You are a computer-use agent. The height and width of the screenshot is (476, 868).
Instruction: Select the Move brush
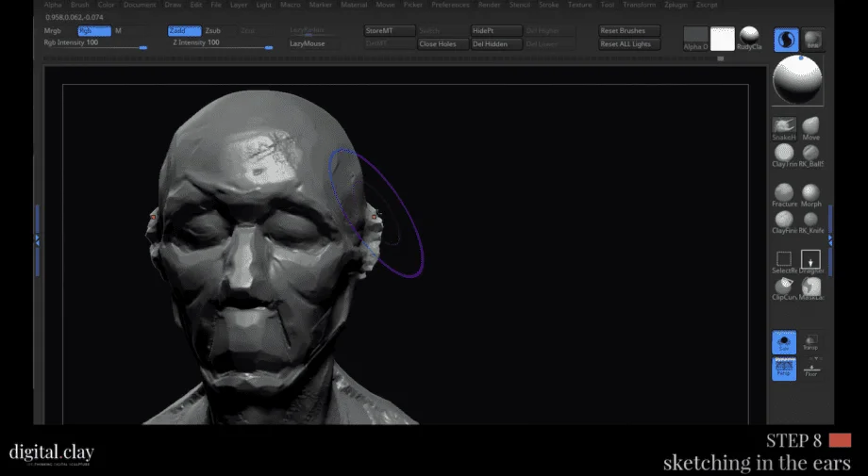click(810, 125)
